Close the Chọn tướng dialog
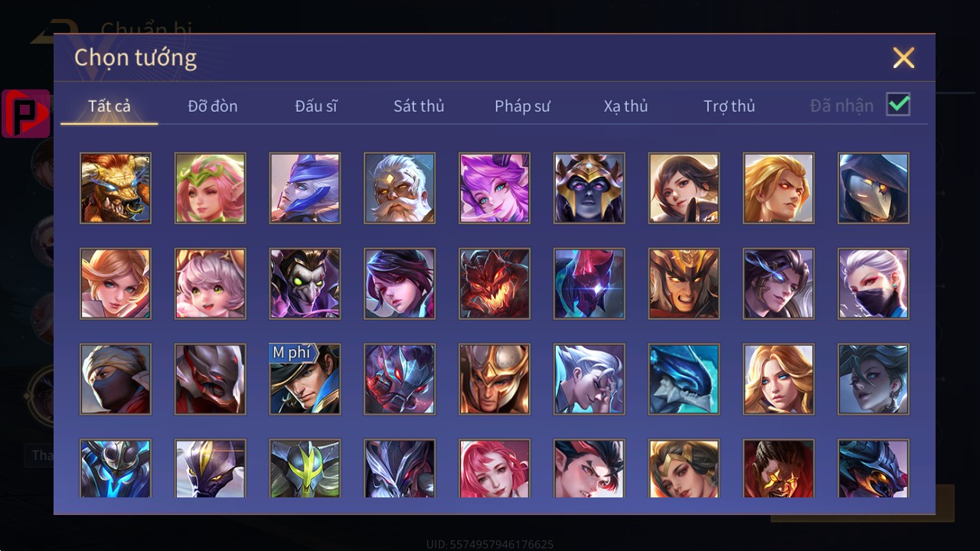This screenshot has height=551, width=980. pos(903,57)
